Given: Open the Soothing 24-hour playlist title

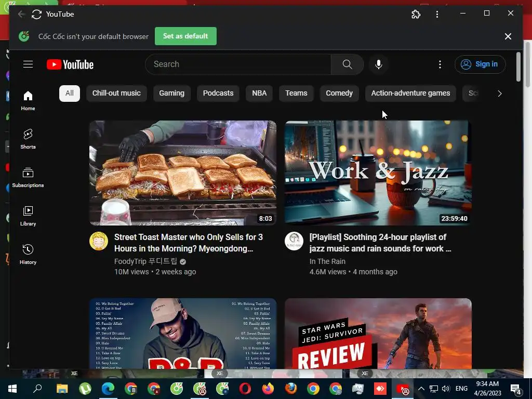Looking at the screenshot, I should [x=380, y=243].
